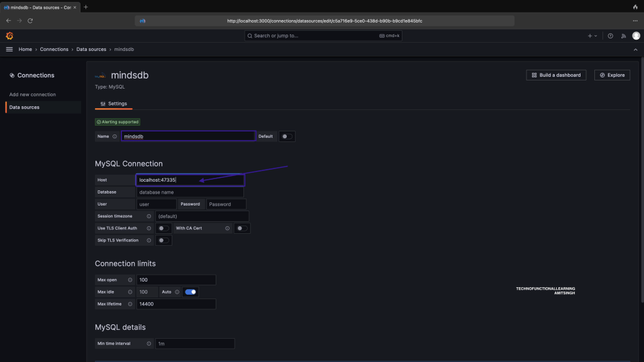The image size is (644, 362).
Task: Click the info icon beside Max lifetime
Action: point(130,304)
